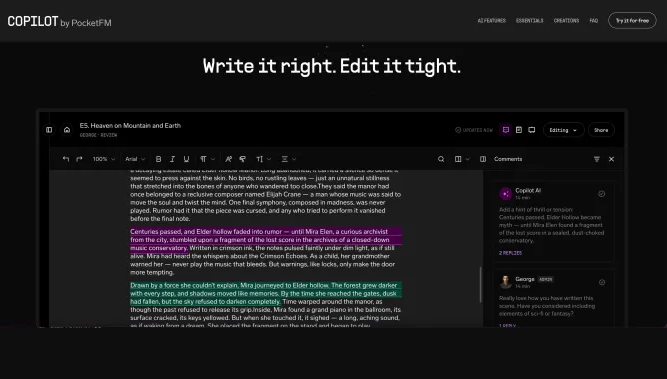The width and height of the screenshot is (667, 379).
Task: Click the Share button
Action: 601,130
